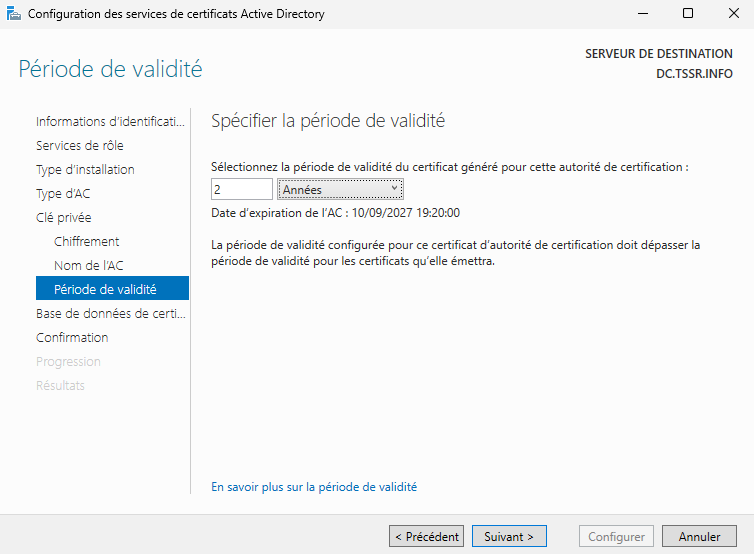Select Clé privée in navigation pane

[x=64, y=218]
